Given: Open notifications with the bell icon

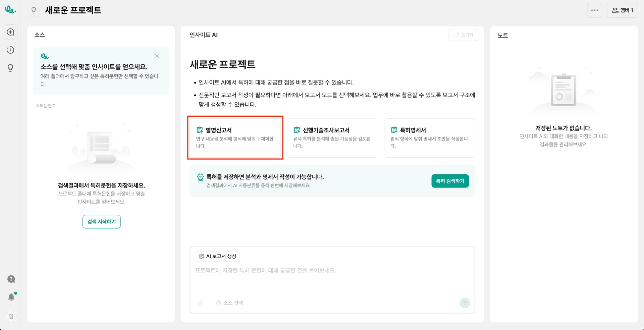Looking at the screenshot, I should click(11, 297).
